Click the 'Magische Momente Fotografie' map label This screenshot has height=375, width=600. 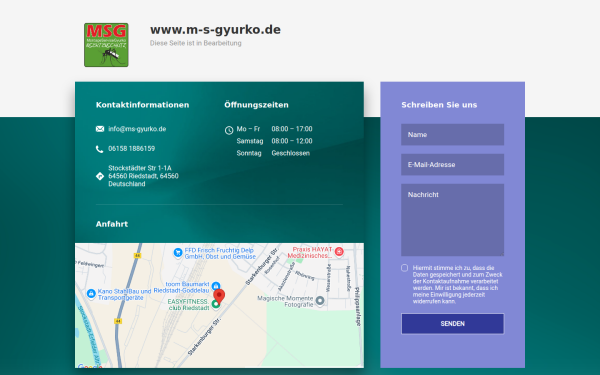coord(285,301)
